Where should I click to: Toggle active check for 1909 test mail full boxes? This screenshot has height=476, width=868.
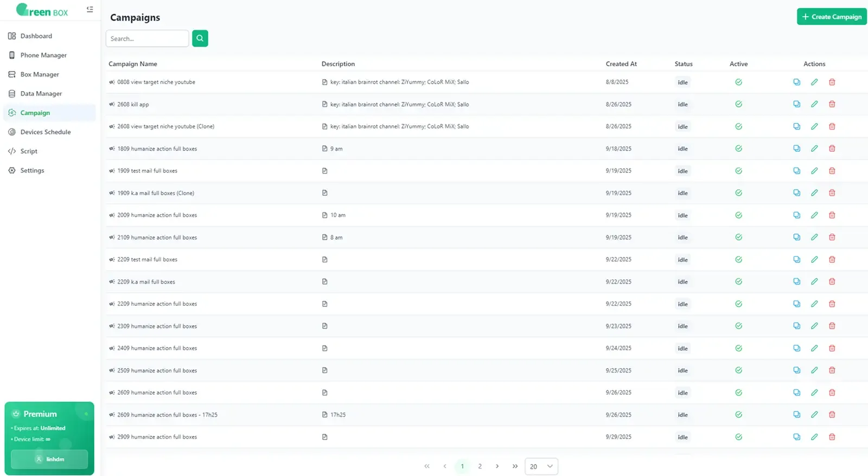pos(738,171)
